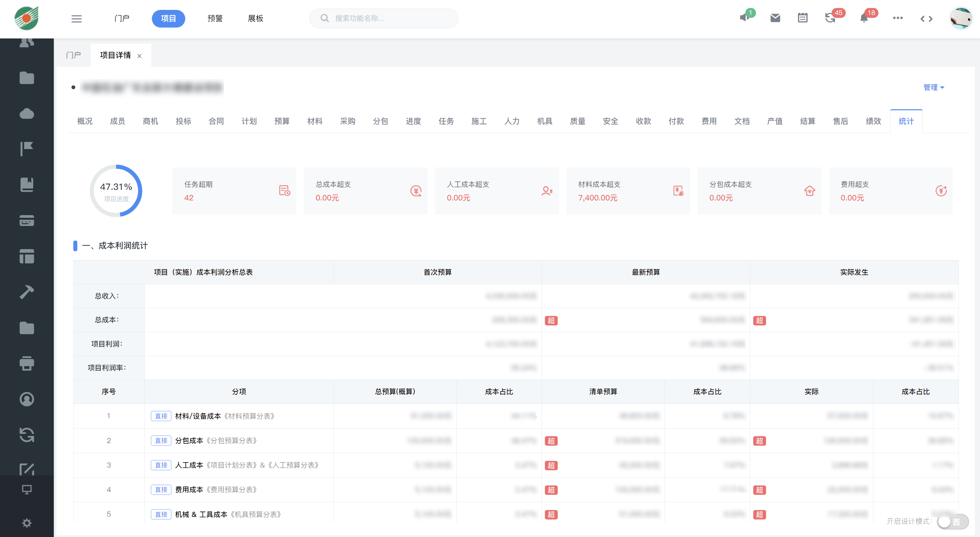Select 预警 in top navigation

coord(215,18)
